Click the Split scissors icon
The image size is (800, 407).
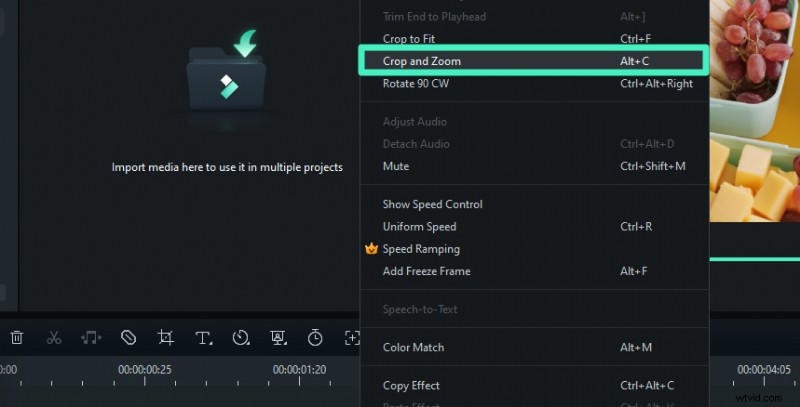click(54, 338)
